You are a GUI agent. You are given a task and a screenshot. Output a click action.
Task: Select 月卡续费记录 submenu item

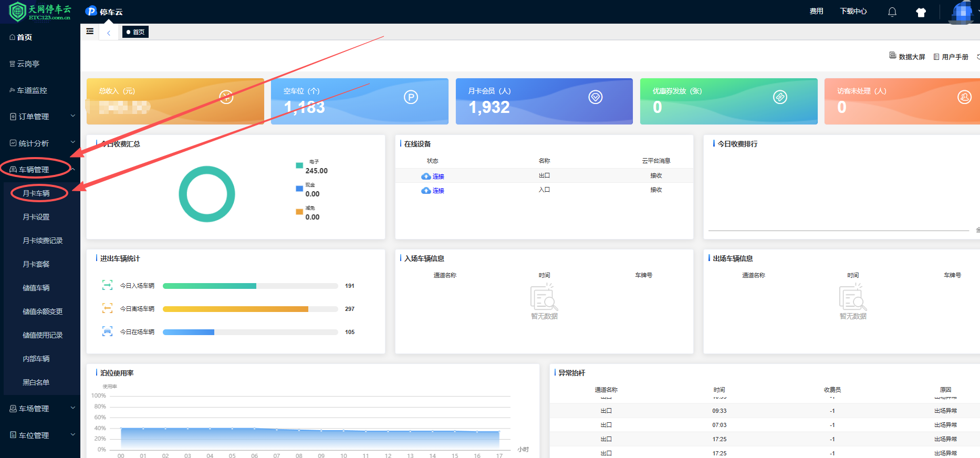pos(43,241)
